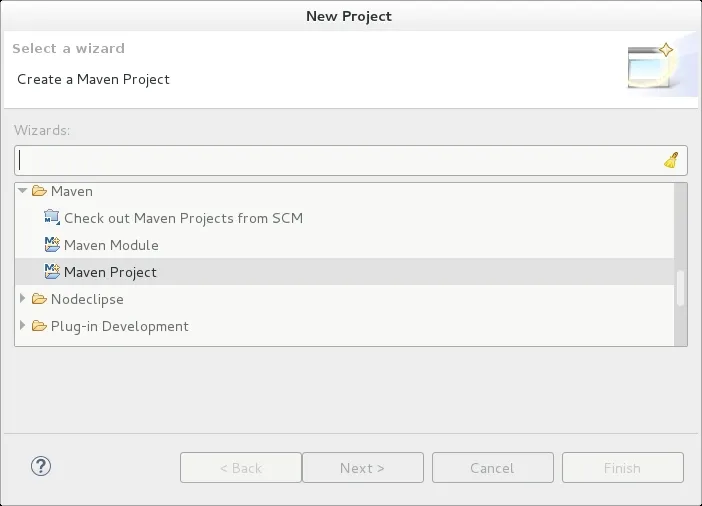Viewport: 702px width, 506px height.
Task: Click the Nodeclipse folder icon
Action: pyautogui.click(x=39, y=298)
